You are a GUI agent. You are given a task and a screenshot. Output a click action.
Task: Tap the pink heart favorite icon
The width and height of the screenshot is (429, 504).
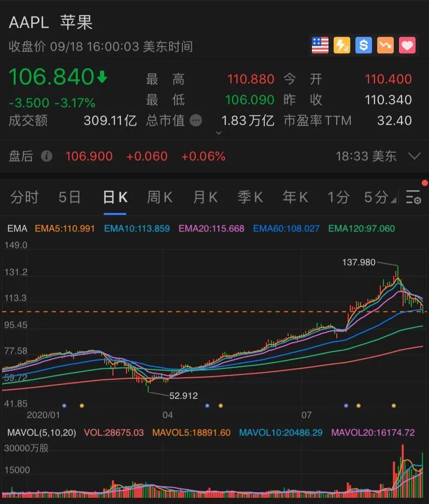407,45
